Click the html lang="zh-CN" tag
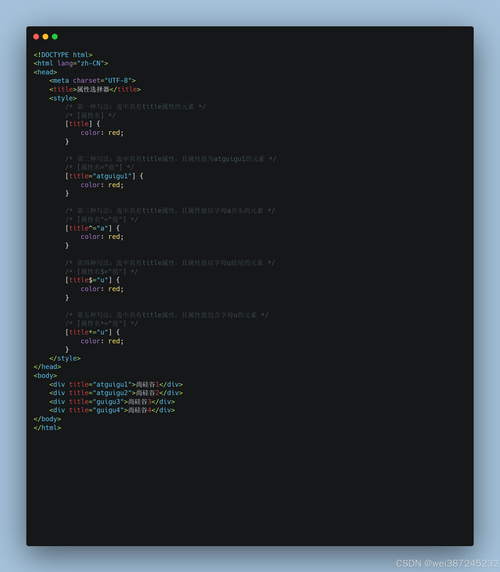This screenshot has height=572, width=500. (71, 63)
